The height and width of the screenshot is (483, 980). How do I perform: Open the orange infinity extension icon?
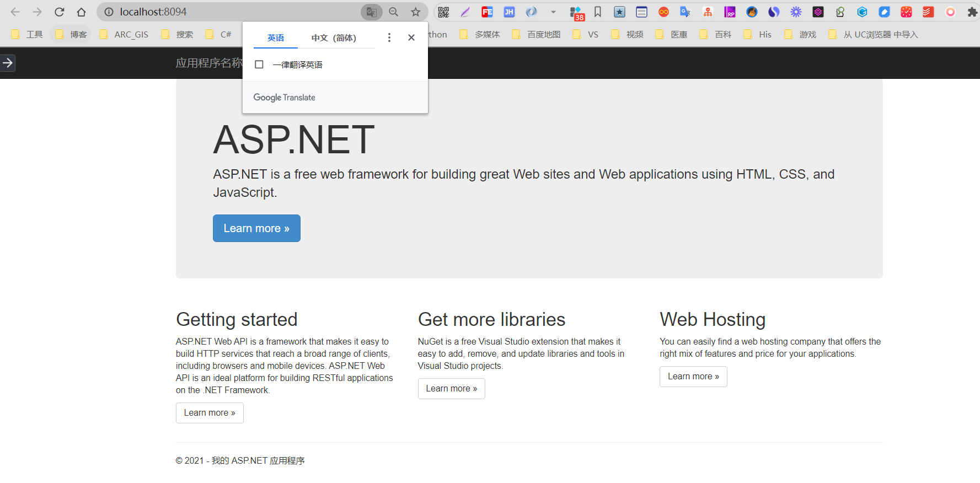tap(663, 12)
